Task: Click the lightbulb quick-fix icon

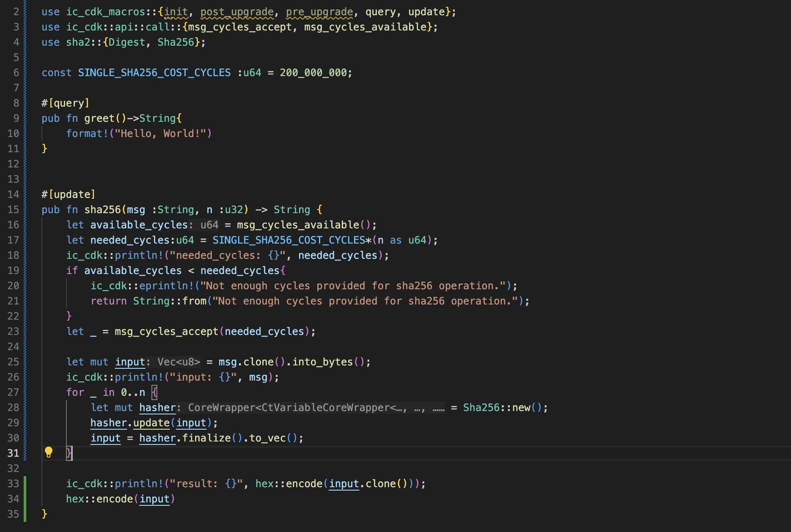Action: click(x=49, y=452)
